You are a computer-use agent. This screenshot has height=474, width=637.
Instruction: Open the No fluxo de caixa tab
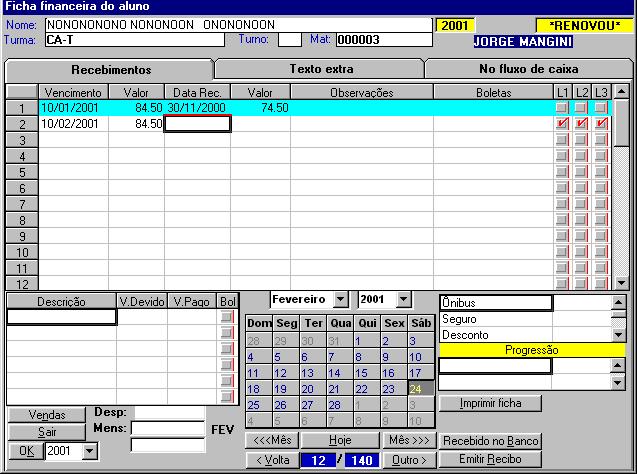point(527,70)
